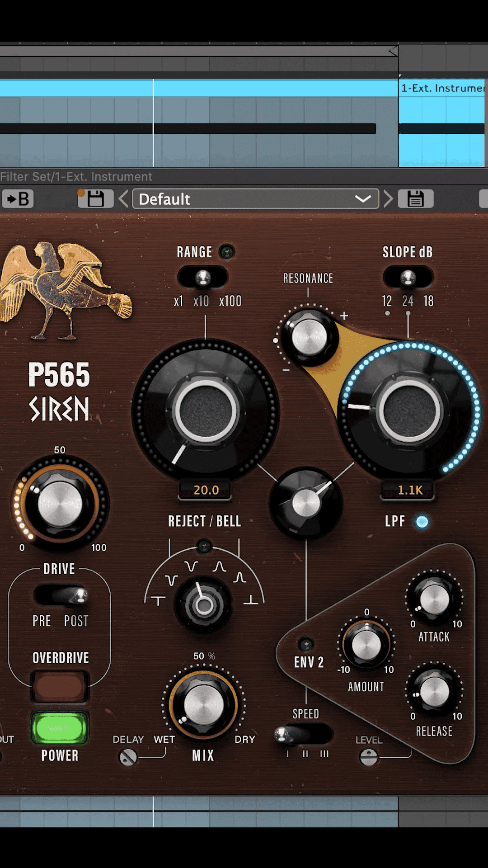The image size is (488, 868).
Task: Toggle the ENV 2 LED
Action: pos(306,644)
